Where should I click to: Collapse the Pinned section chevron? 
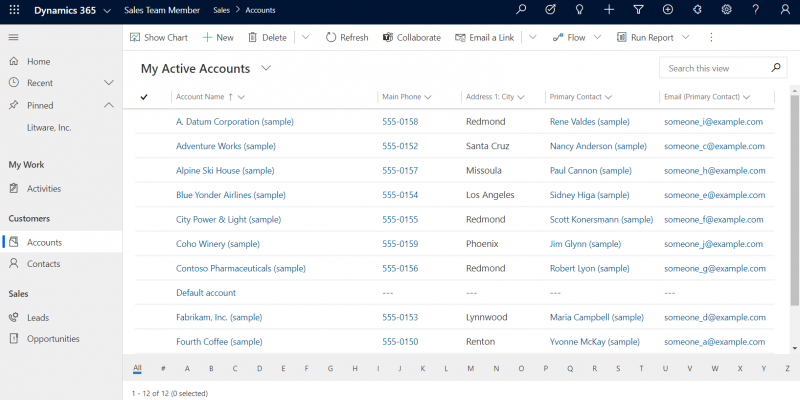coord(109,105)
